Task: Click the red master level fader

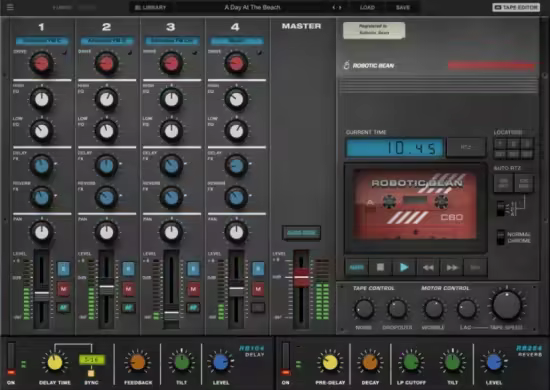Action: [x=301, y=277]
